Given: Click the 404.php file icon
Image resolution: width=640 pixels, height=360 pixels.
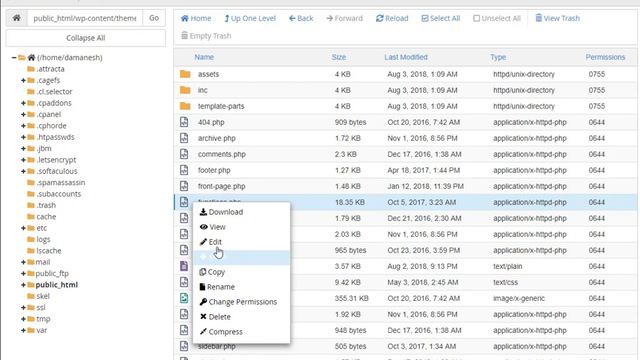Looking at the screenshot, I should point(184,122).
